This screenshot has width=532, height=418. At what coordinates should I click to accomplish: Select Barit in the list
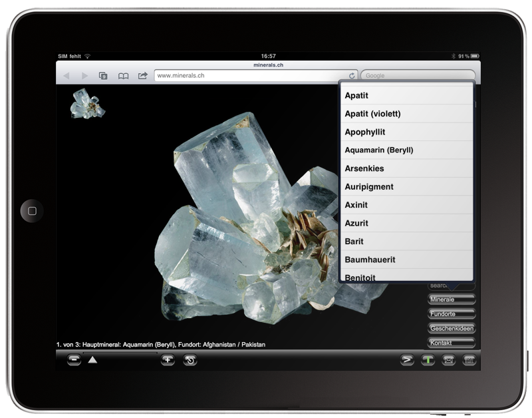[406, 242]
